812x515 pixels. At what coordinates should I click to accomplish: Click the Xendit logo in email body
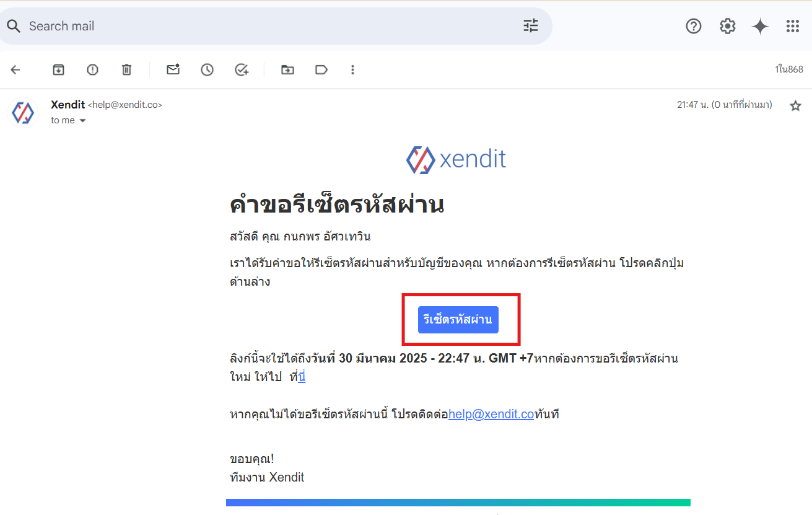456,159
